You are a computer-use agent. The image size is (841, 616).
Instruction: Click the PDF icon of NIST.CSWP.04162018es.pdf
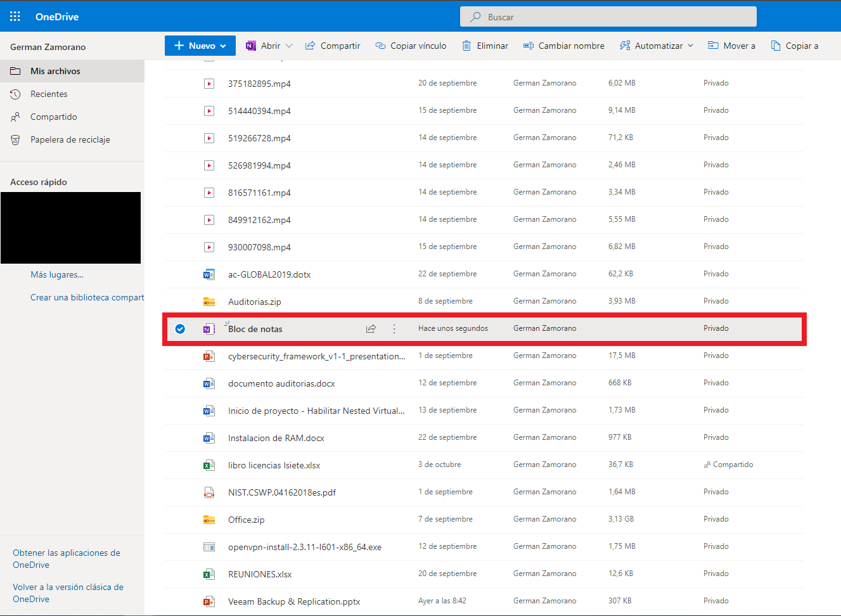pyautogui.click(x=209, y=492)
